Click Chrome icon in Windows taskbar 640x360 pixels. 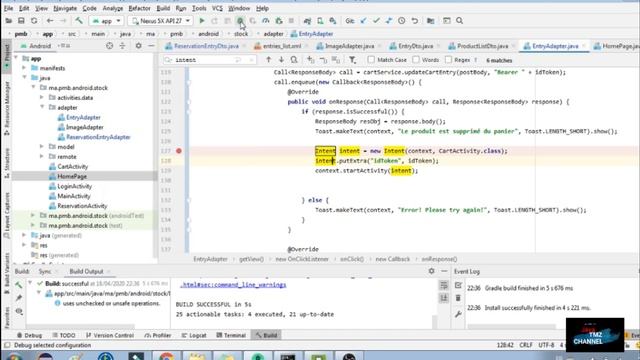(167, 356)
